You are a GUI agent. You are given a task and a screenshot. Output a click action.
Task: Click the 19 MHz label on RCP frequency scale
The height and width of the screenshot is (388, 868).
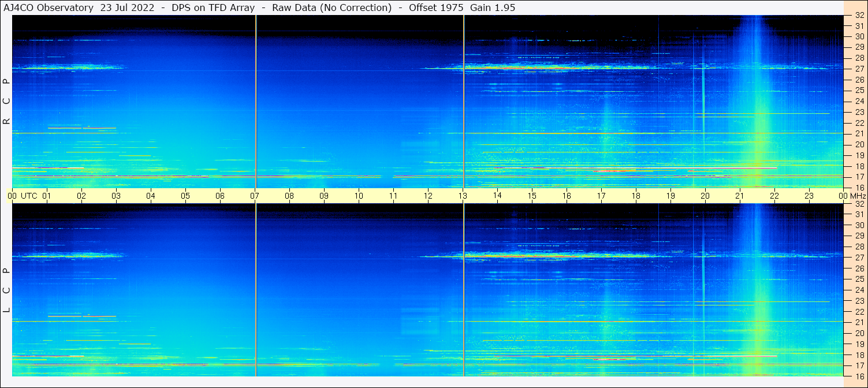point(859,155)
